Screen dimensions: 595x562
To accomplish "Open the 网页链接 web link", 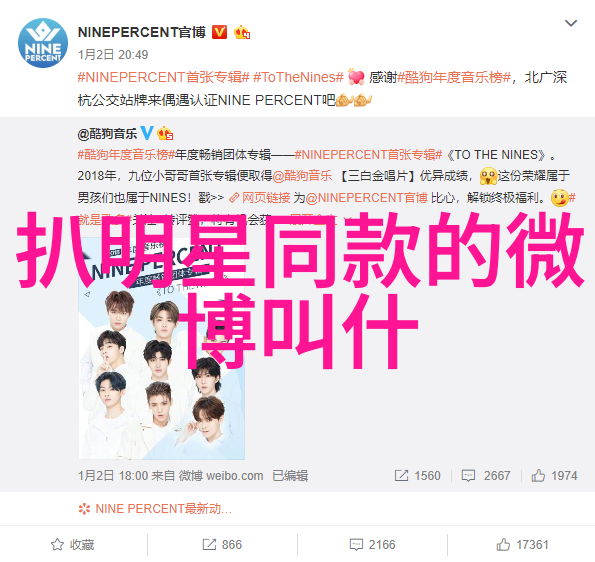I will (260, 198).
